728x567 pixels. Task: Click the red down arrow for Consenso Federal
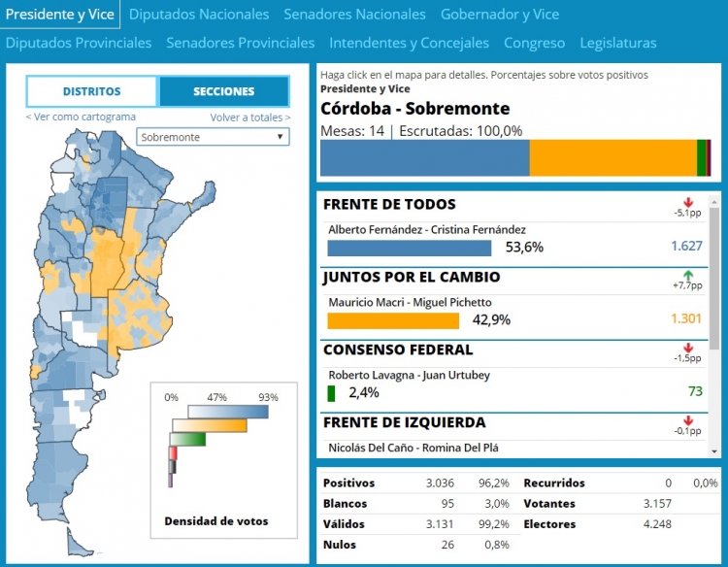[x=688, y=348]
